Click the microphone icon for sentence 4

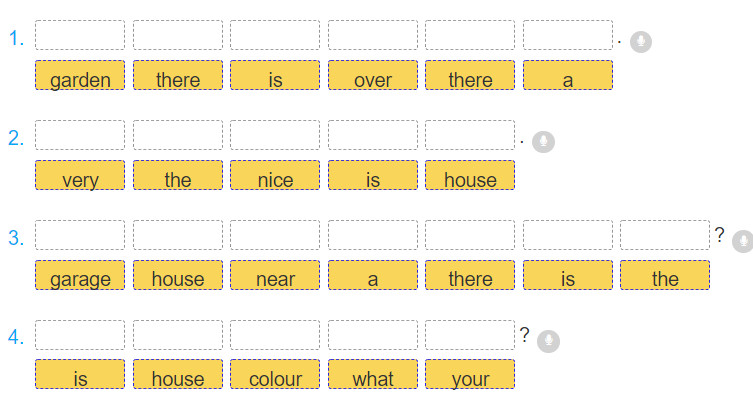click(547, 341)
